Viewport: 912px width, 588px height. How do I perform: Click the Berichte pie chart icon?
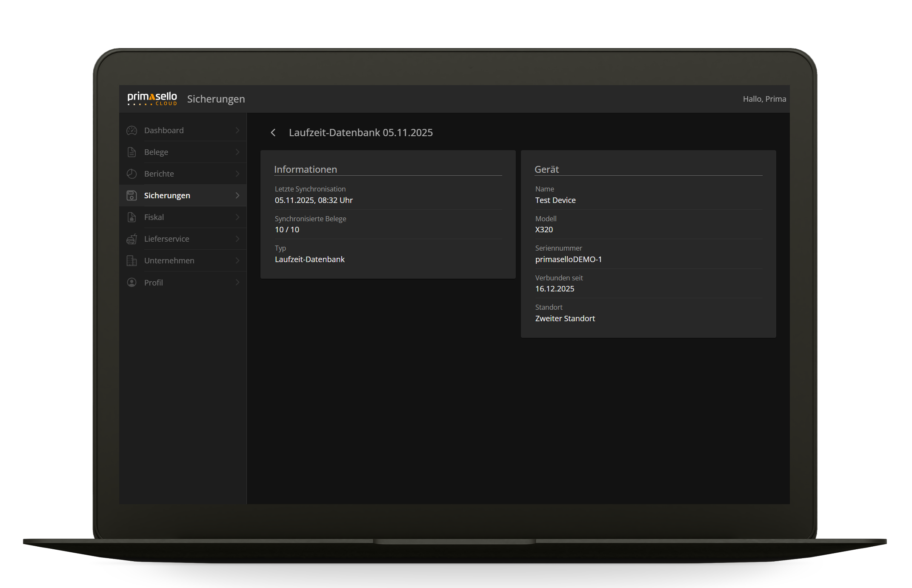pos(132,174)
